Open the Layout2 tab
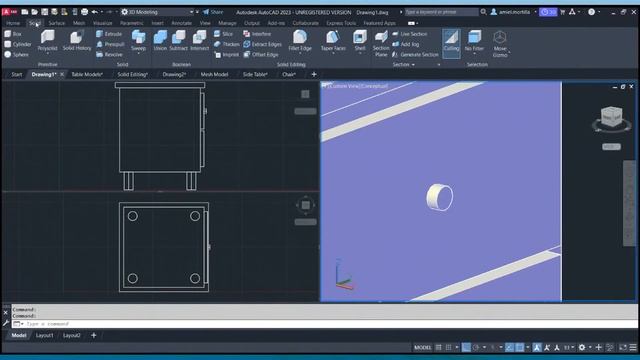Image resolution: width=640 pixels, height=360 pixels. 71,335
